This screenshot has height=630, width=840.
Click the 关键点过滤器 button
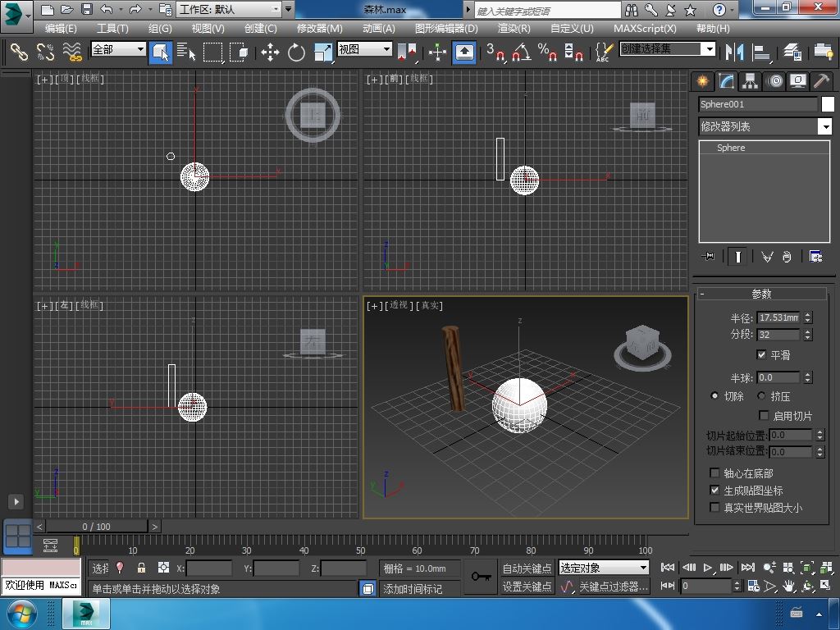click(613, 587)
